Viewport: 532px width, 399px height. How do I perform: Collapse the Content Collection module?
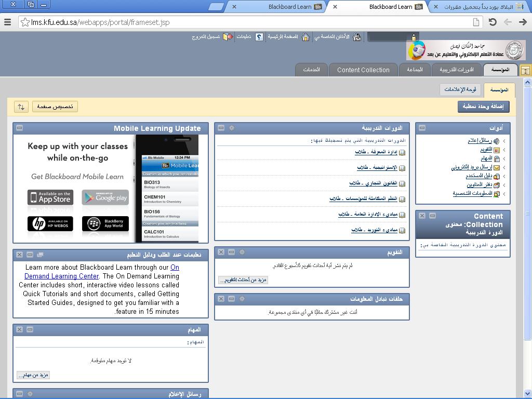coord(432,216)
